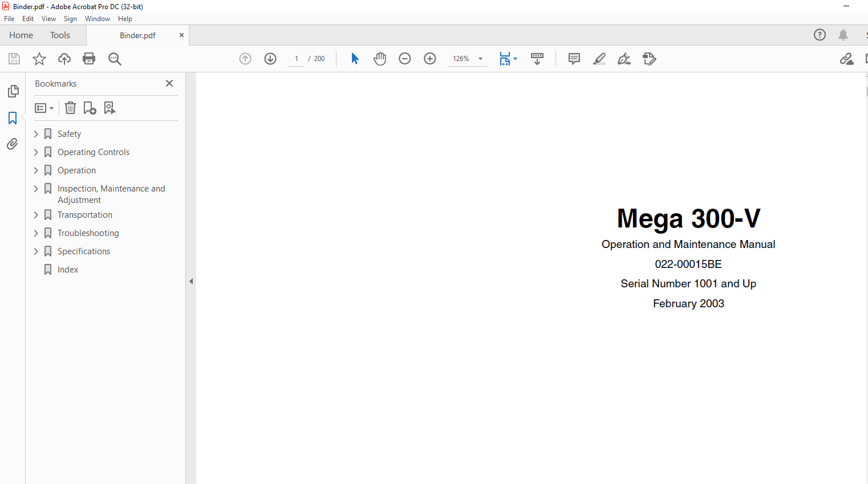868x484 pixels.
Task: Jump to the Troubleshooting bookmark
Action: [88, 233]
